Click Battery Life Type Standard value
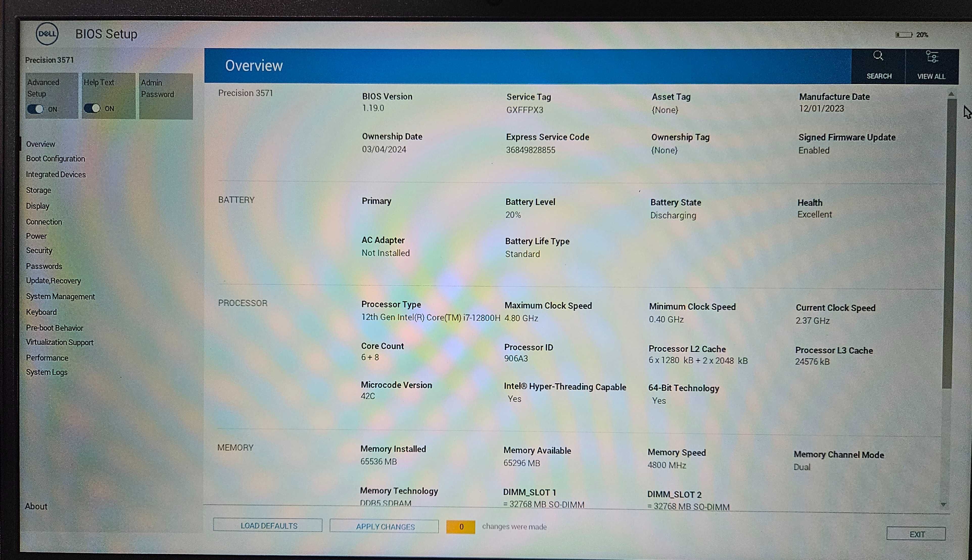This screenshot has height=560, width=972. point(522,254)
